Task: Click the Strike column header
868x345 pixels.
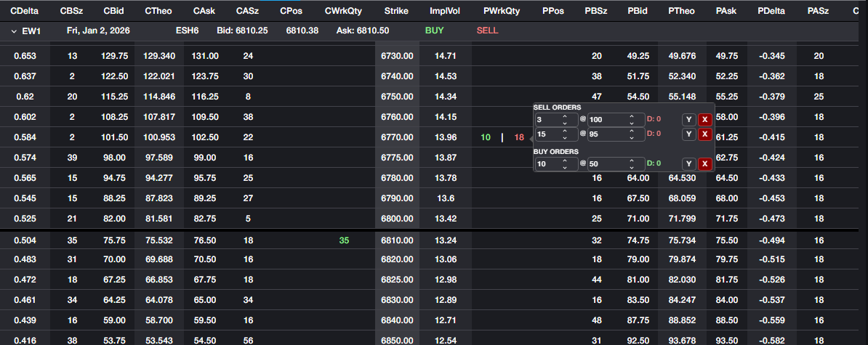Action: (x=396, y=12)
